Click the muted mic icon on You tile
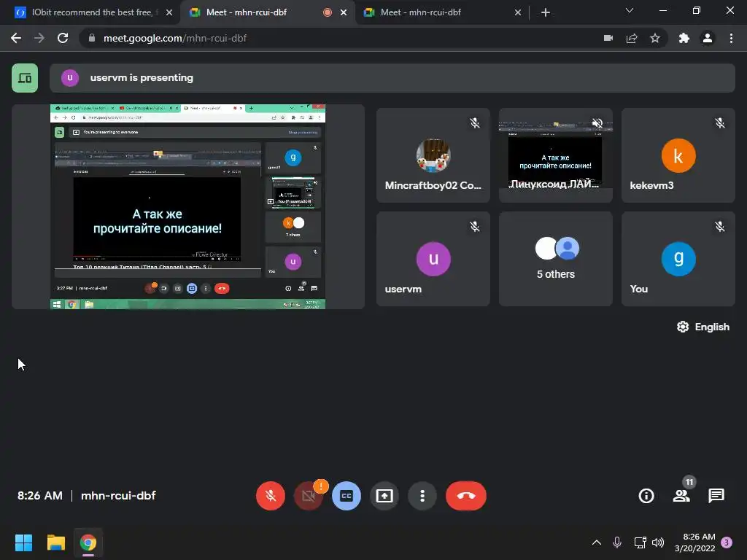747x560 pixels. point(720,227)
